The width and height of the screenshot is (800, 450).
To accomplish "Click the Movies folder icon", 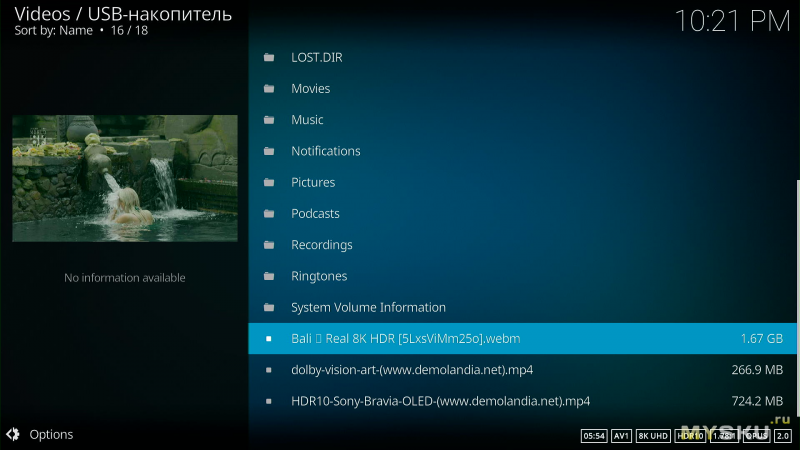I will tap(268, 89).
